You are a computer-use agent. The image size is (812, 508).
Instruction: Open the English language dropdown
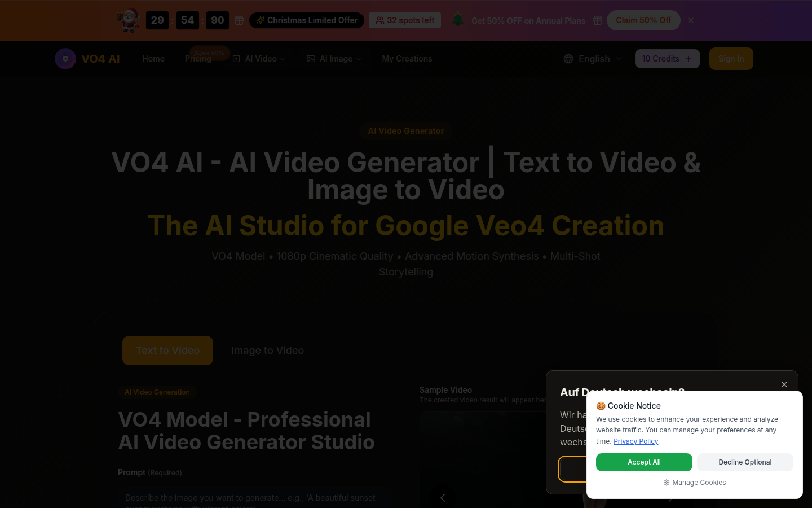(x=594, y=59)
